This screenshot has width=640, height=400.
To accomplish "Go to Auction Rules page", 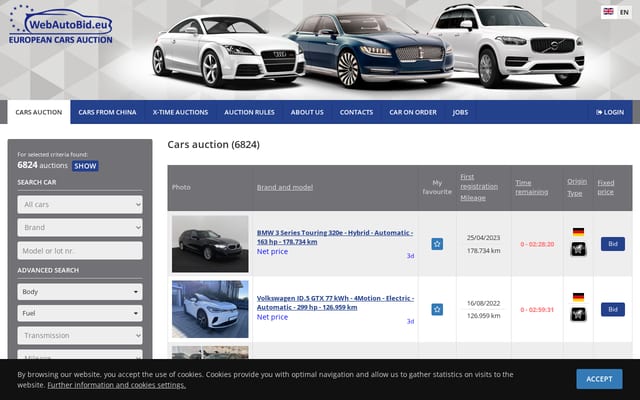I will point(249,112).
